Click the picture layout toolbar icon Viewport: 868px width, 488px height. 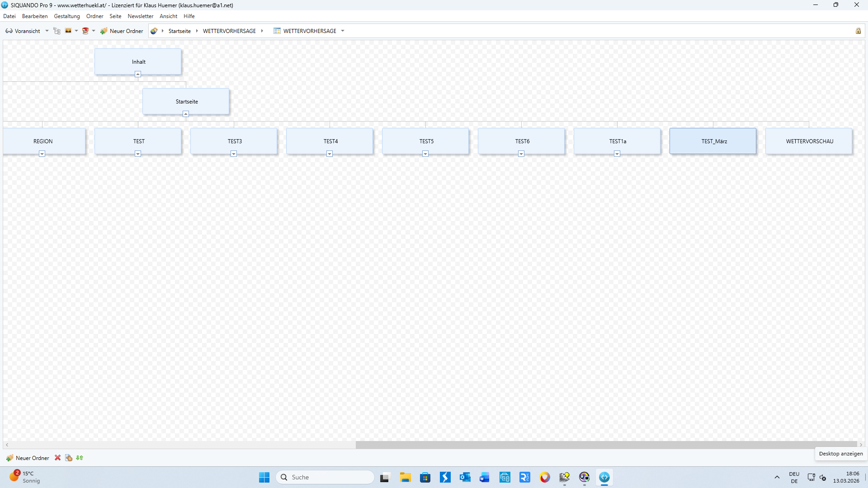68,31
